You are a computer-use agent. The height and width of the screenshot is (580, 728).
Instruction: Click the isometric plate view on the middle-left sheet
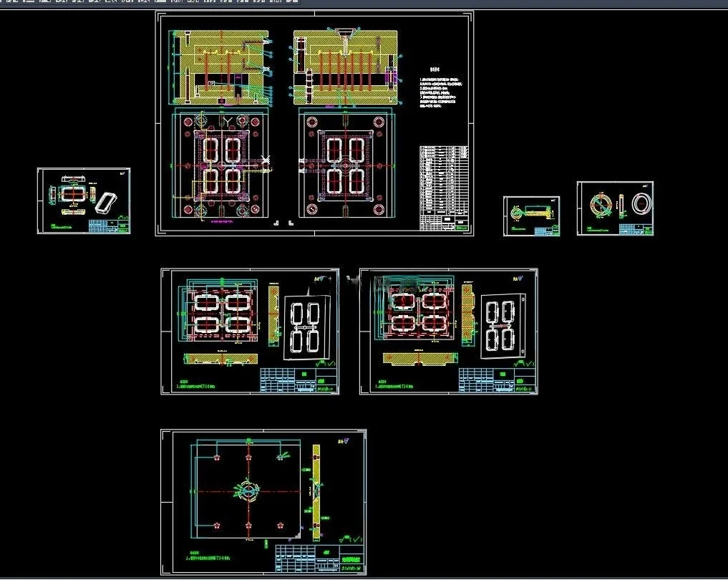[307, 327]
